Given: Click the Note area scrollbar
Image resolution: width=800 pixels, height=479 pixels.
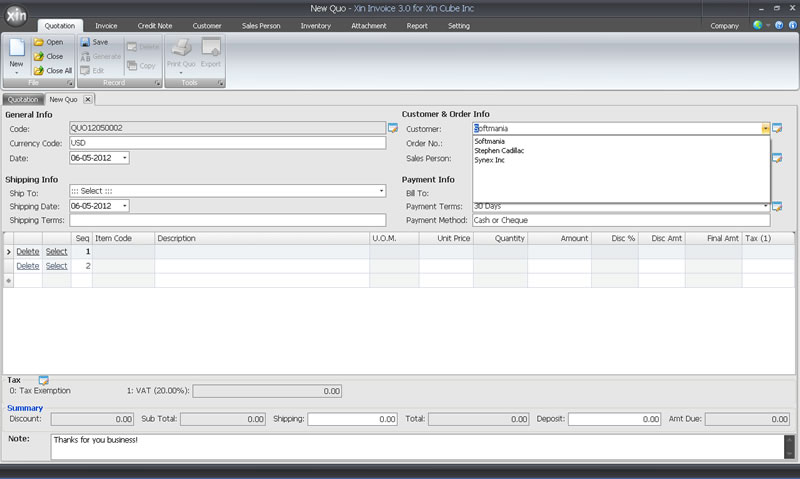Looking at the screenshot, I should click(789, 446).
